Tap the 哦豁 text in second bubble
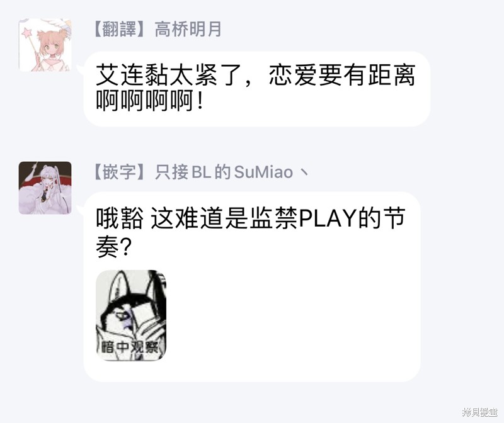 pyautogui.click(x=120, y=218)
